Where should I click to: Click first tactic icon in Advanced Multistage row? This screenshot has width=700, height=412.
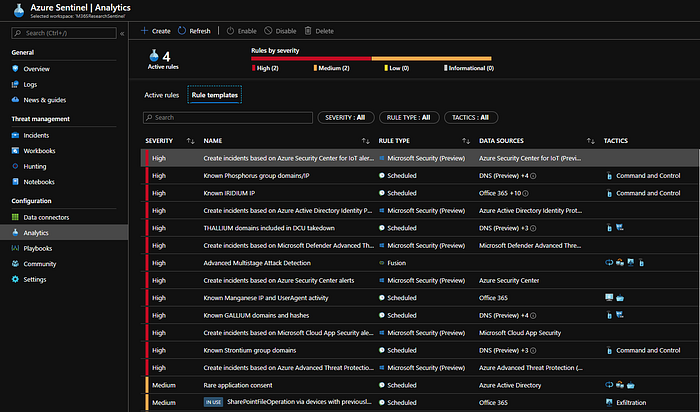click(x=609, y=262)
